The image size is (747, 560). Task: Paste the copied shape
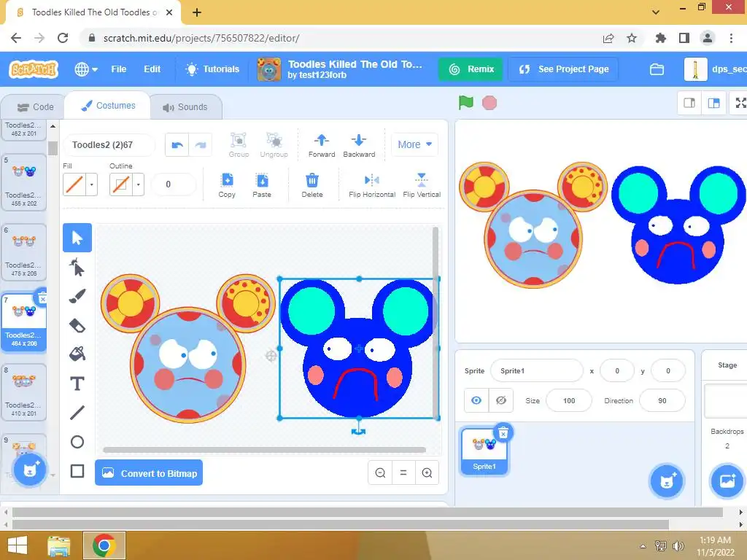[x=262, y=185]
